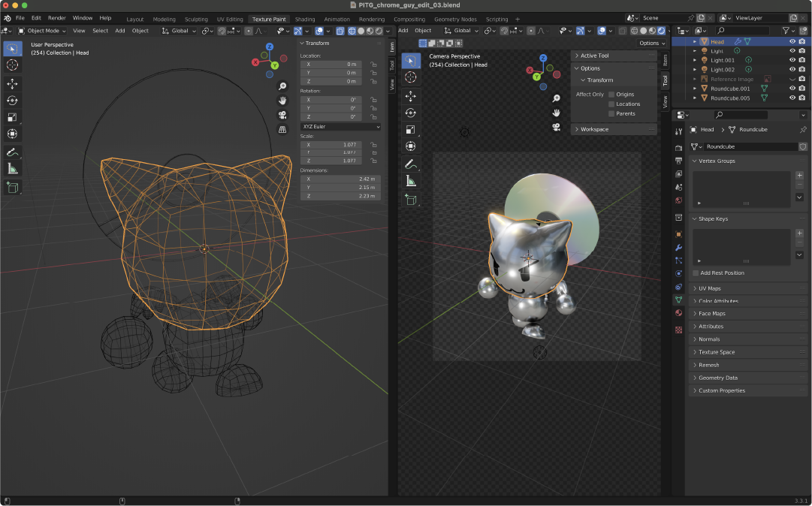Click the Options button in camera viewport

[x=651, y=43]
